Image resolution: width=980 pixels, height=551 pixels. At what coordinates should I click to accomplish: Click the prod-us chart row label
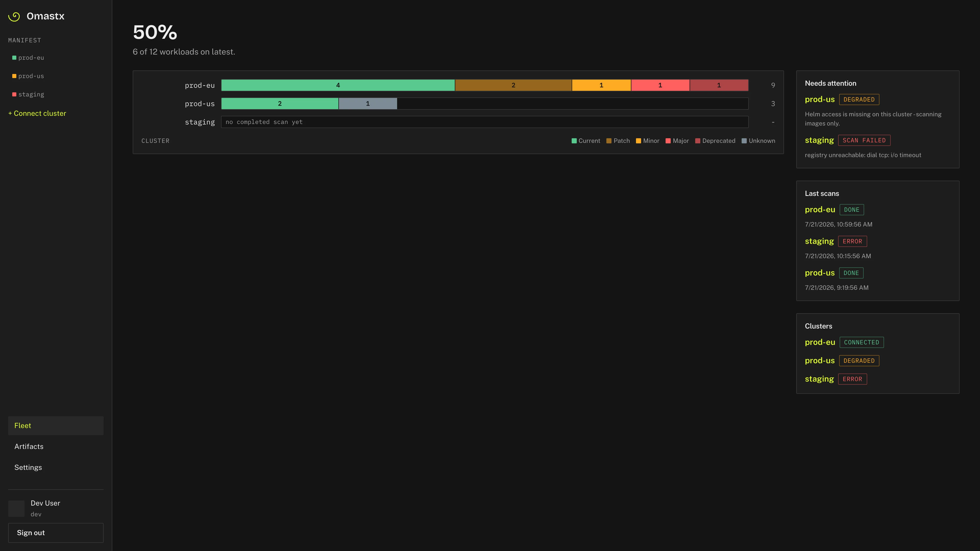pos(200,103)
